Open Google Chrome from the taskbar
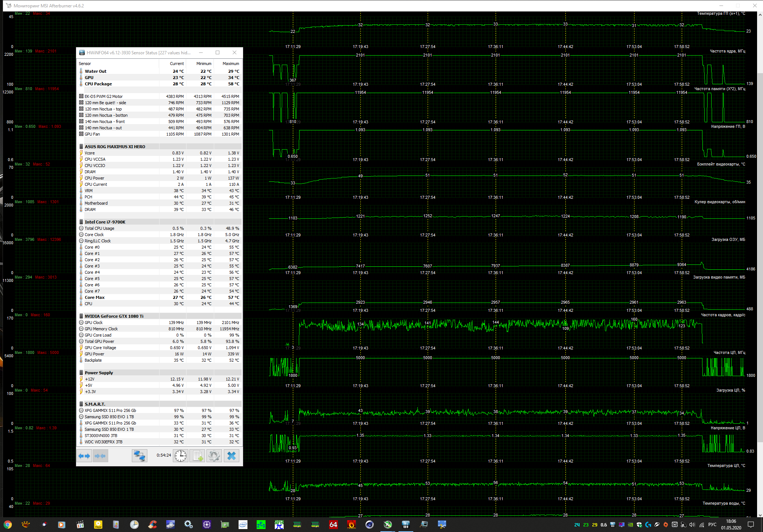This screenshot has height=532, width=763. tap(8, 525)
